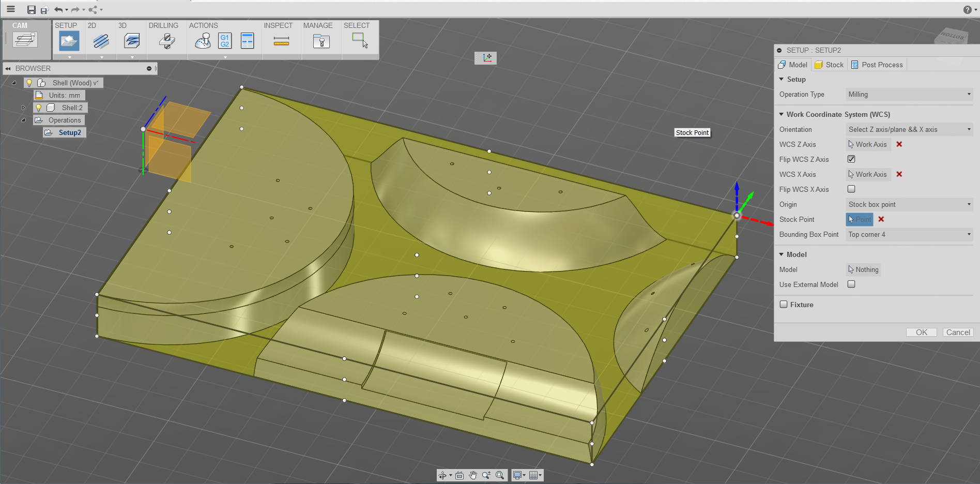This screenshot has height=484, width=980.
Task: Open the Share icon menu
Action: [x=93, y=10]
